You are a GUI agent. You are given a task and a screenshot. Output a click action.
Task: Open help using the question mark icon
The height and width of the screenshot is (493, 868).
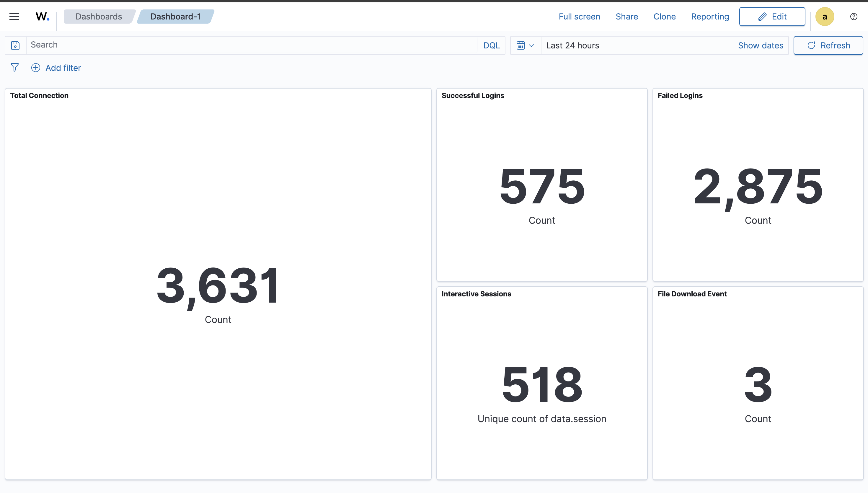tap(854, 16)
